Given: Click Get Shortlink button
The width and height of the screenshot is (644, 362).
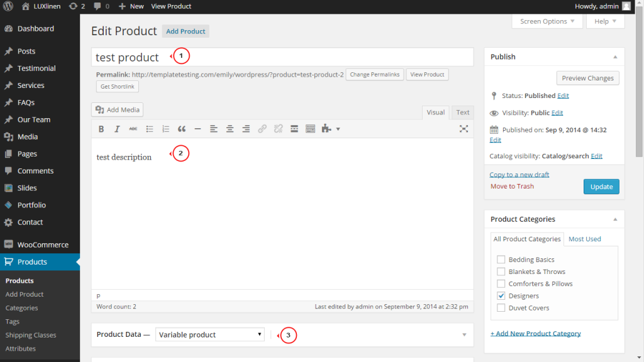Looking at the screenshot, I should pos(118,87).
